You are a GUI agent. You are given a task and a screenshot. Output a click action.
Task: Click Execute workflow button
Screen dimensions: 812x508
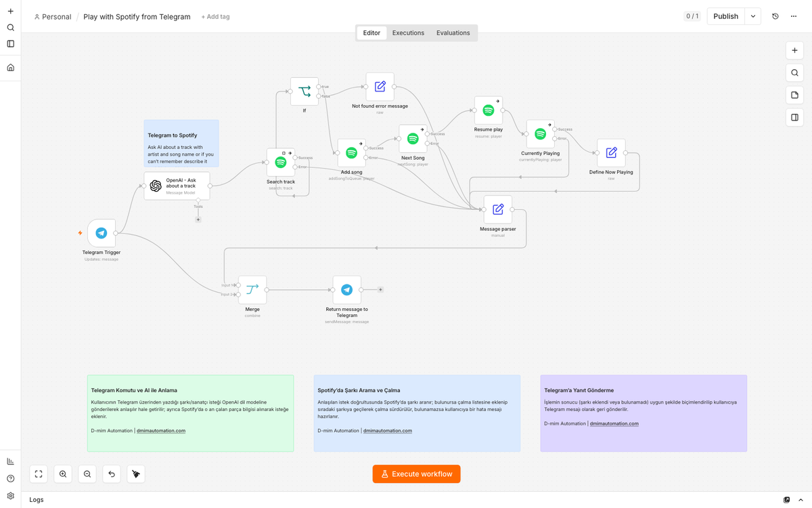[417, 474]
